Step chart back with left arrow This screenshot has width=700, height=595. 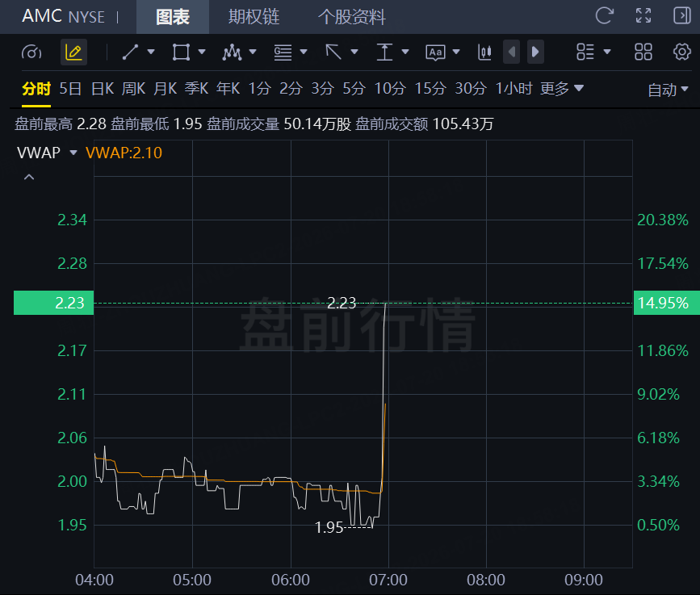[x=512, y=52]
